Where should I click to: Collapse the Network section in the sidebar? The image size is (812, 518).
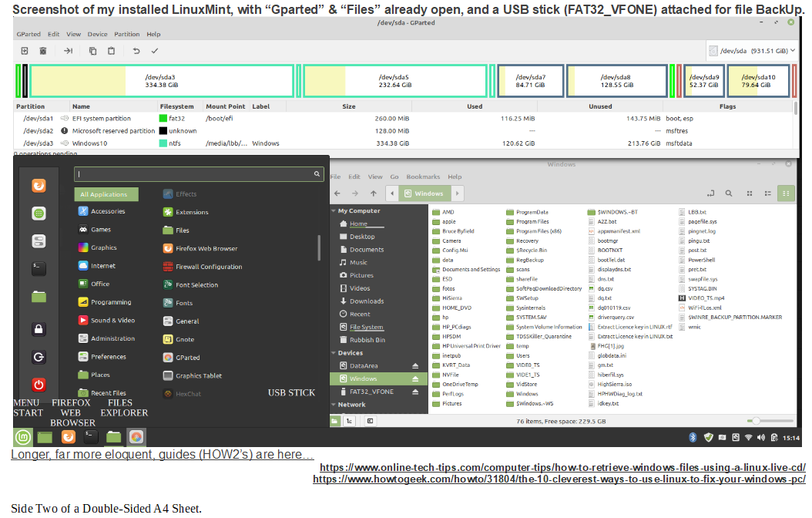coord(334,405)
